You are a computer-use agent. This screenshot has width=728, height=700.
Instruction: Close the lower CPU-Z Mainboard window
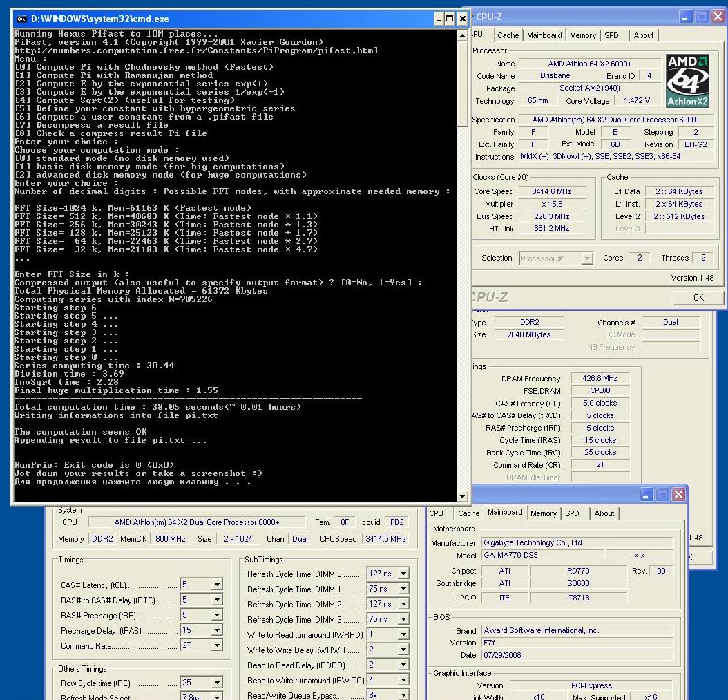pyautogui.click(x=678, y=494)
